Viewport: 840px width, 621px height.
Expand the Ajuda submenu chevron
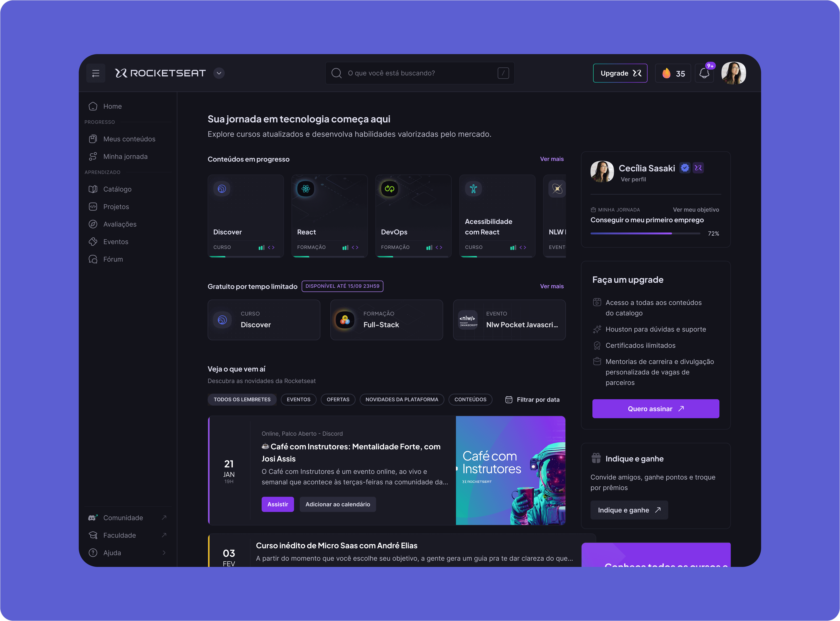tap(164, 553)
